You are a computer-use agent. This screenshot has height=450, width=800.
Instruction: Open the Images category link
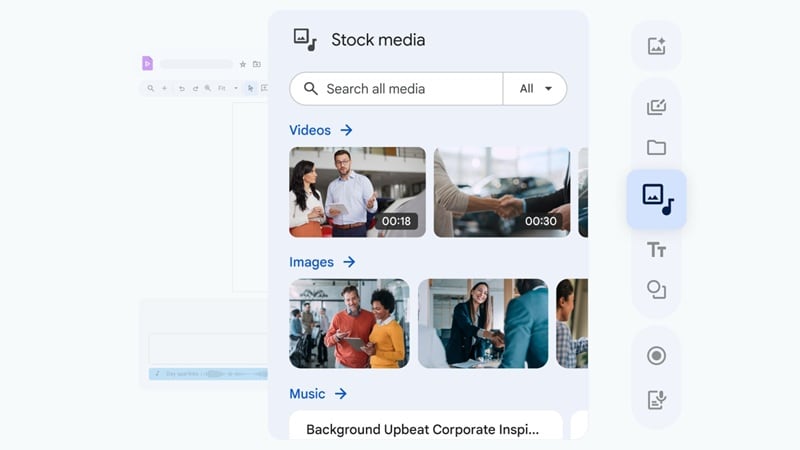(x=311, y=262)
